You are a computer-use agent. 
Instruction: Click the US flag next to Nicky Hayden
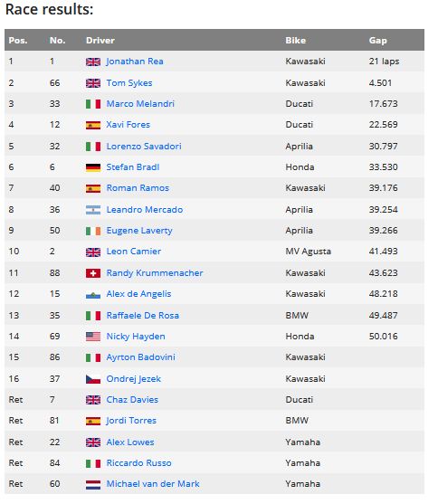pos(93,337)
